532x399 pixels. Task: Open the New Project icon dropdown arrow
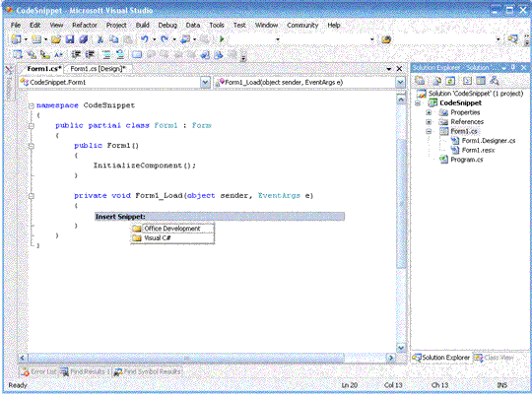coord(27,39)
